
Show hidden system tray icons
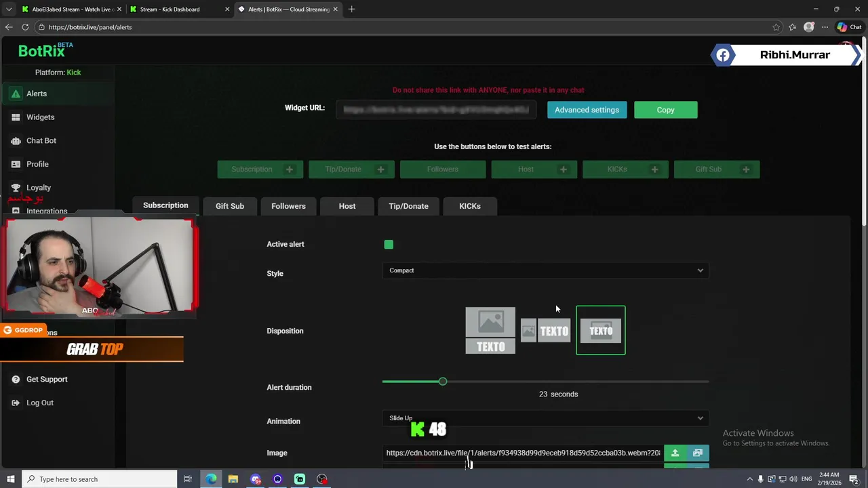point(749,479)
